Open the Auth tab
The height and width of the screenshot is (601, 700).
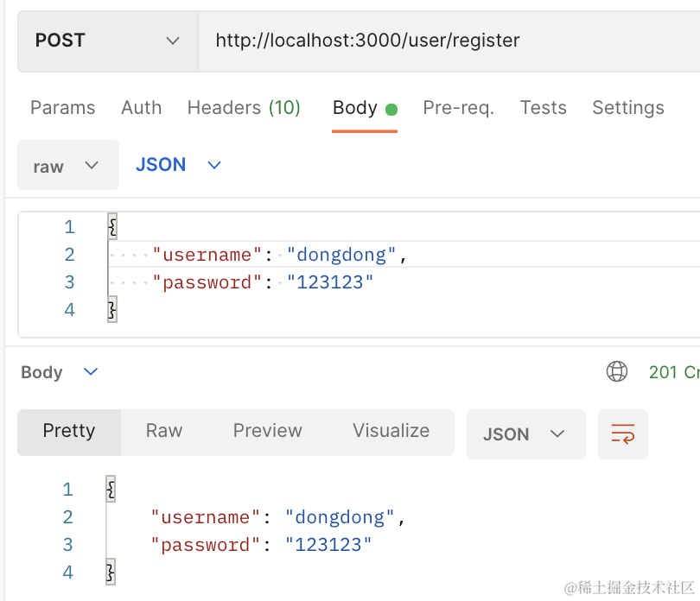click(x=141, y=108)
